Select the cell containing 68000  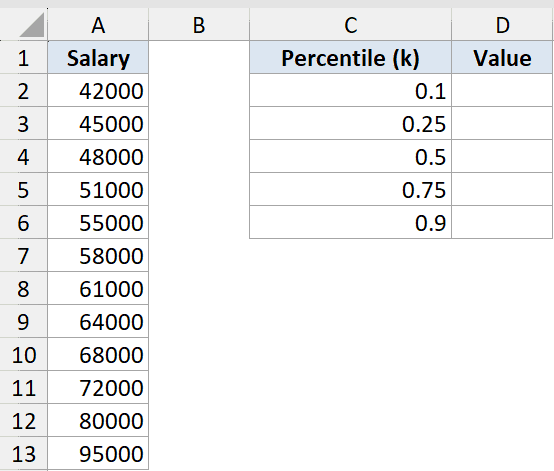point(98,354)
